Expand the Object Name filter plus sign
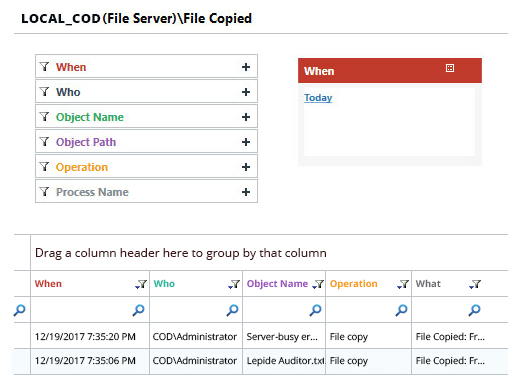Image resolution: width=520 pixels, height=382 pixels. [x=246, y=117]
